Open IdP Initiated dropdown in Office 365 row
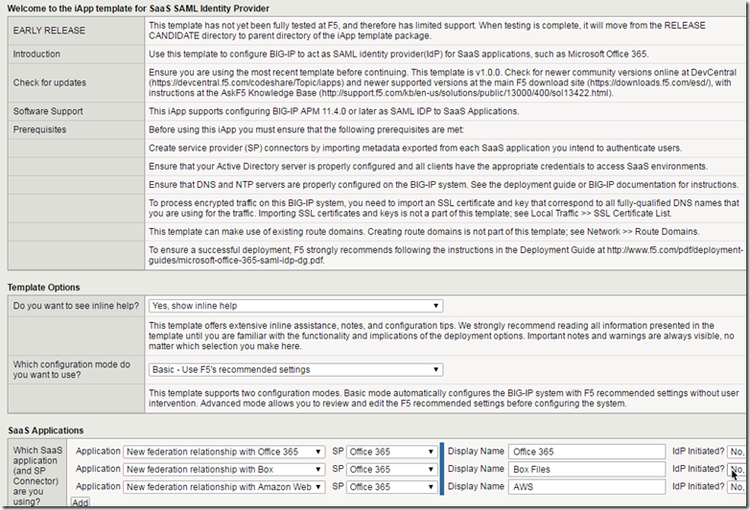Screen dimensions: 750x510 pos(736,452)
